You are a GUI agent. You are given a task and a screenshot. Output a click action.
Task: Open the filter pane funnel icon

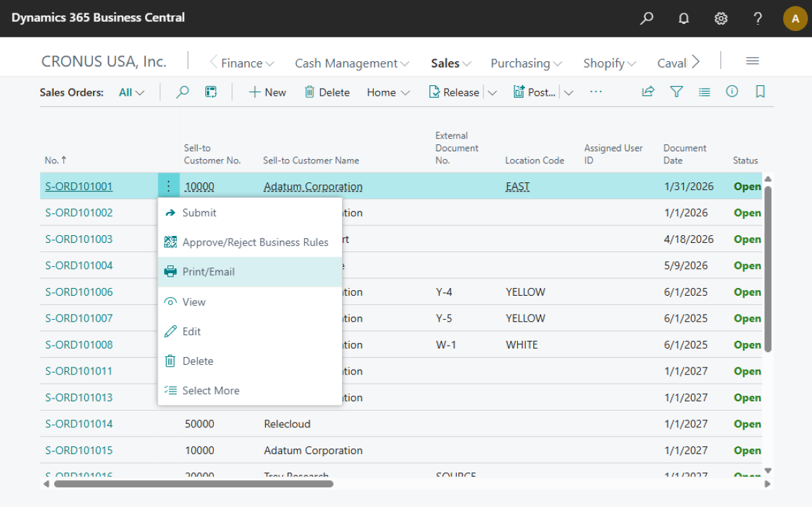point(676,92)
